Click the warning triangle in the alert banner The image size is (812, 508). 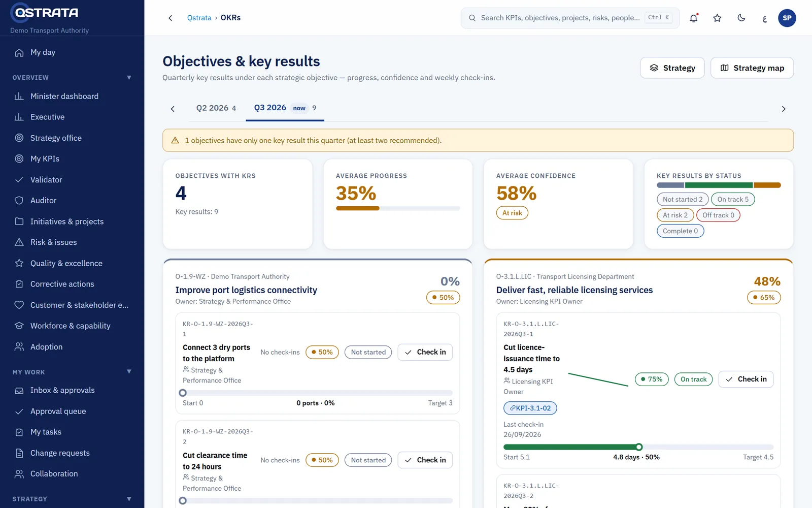pyautogui.click(x=175, y=140)
